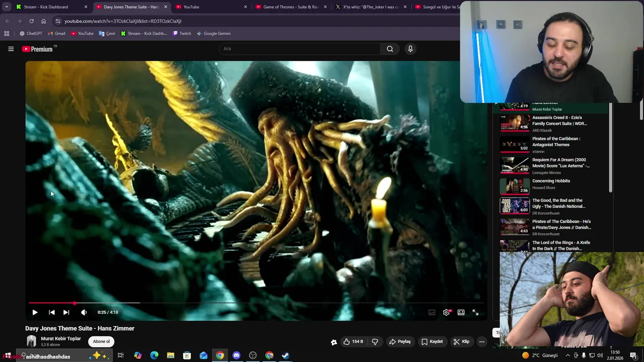Seek using the red video progress bar

(x=257, y=303)
